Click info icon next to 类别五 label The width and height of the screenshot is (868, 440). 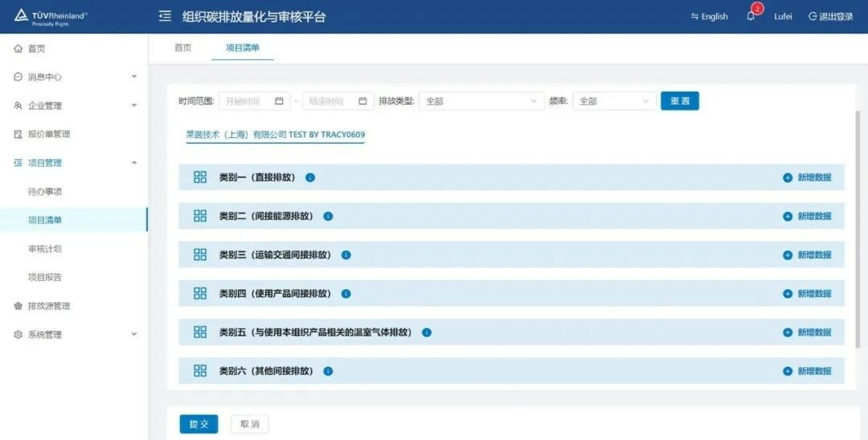click(427, 332)
